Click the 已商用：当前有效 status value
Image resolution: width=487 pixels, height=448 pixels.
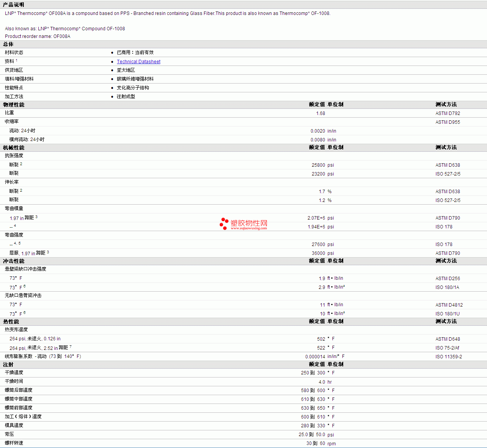pos(135,53)
